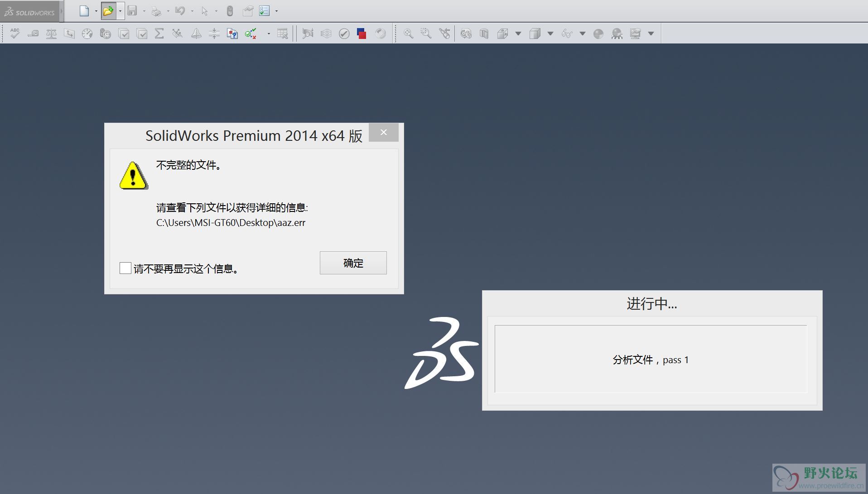Select the cursor Select tool
Screen dimensions: 868x494
pos(205,11)
